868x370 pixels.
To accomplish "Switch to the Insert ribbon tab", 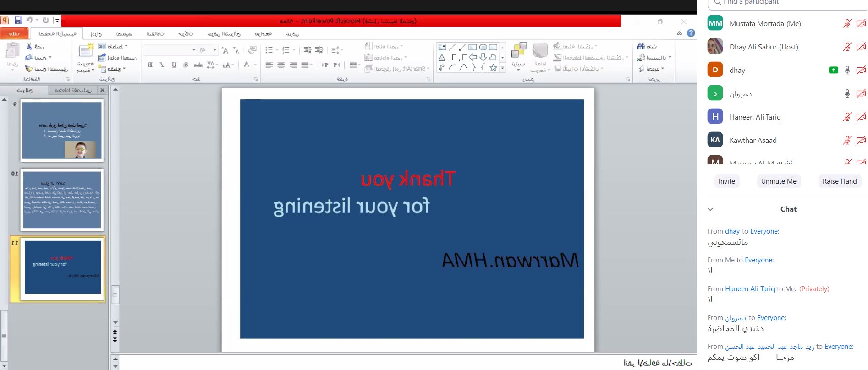I will (x=96, y=34).
